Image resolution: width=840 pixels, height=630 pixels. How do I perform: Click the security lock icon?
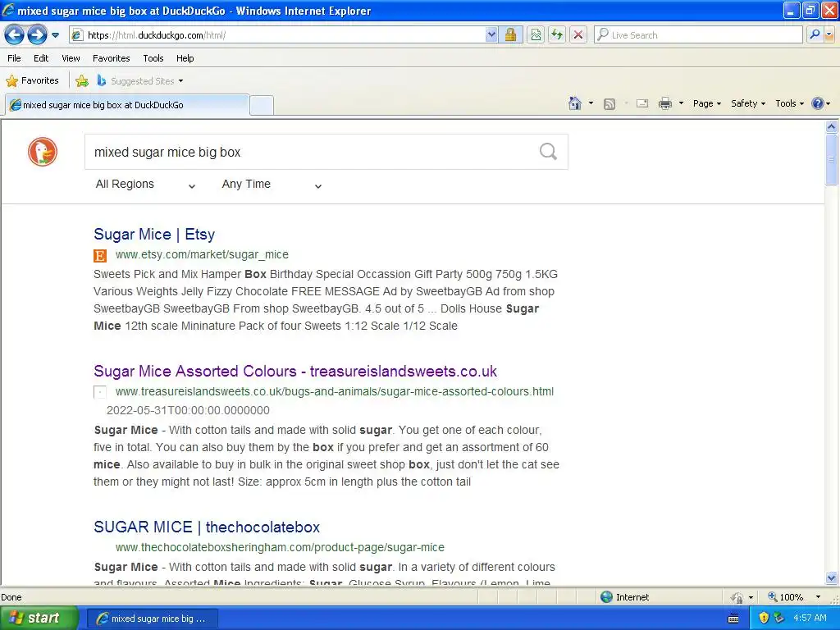pyautogui.click(x=510, y=35)
